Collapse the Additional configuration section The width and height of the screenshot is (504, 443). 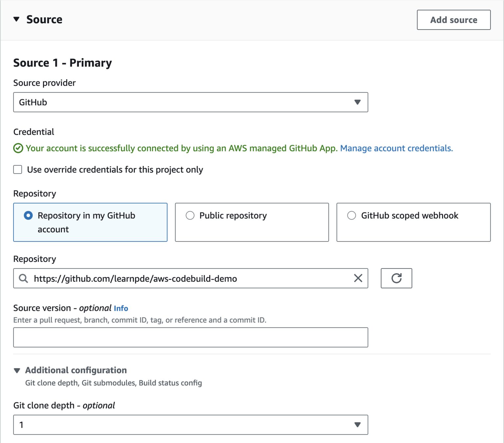click(17, 370)
